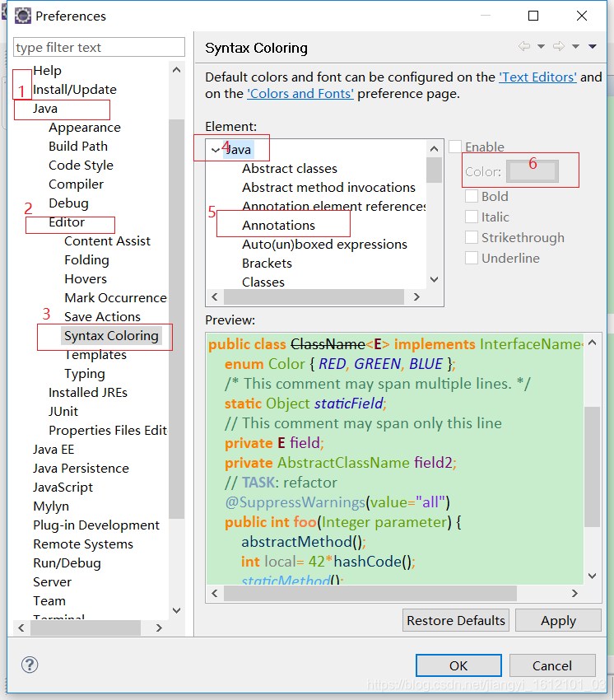Select Brackets element
This screenshot has width=614, height=700.
pos(267,264)
